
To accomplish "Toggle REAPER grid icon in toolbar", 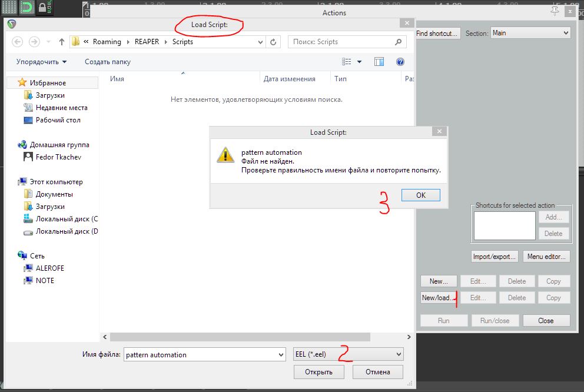I will click(x=9, y=8).
